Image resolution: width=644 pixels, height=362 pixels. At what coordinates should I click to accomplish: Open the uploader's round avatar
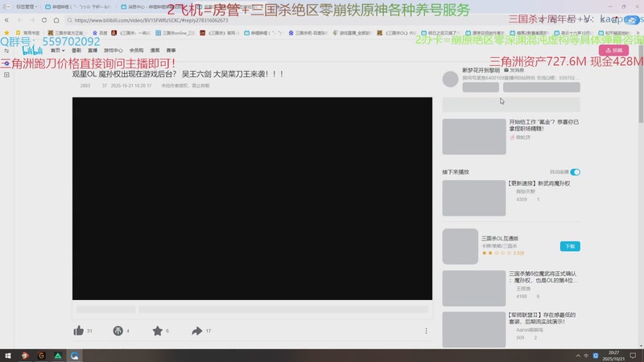point(450,79)
